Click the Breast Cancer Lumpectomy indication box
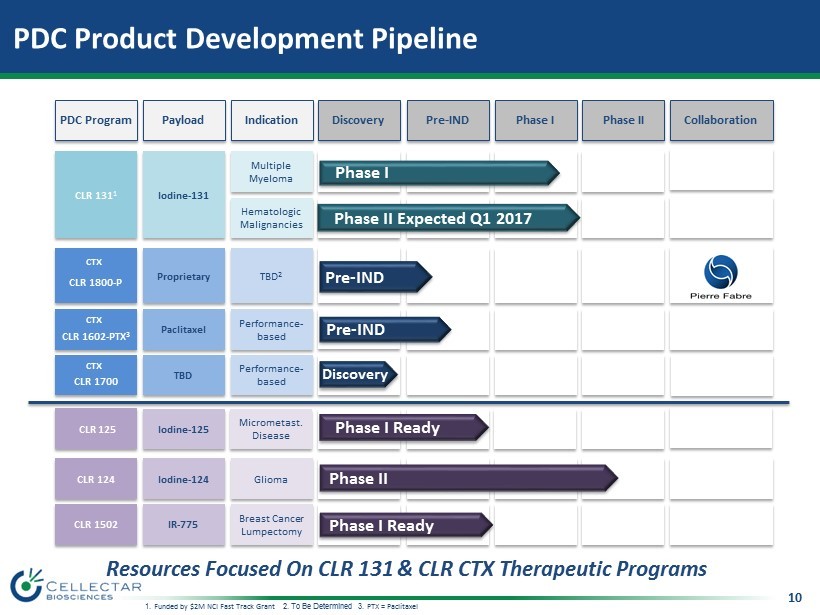The width and height of the screenshot is (820, 615). [x=271, y=525]
